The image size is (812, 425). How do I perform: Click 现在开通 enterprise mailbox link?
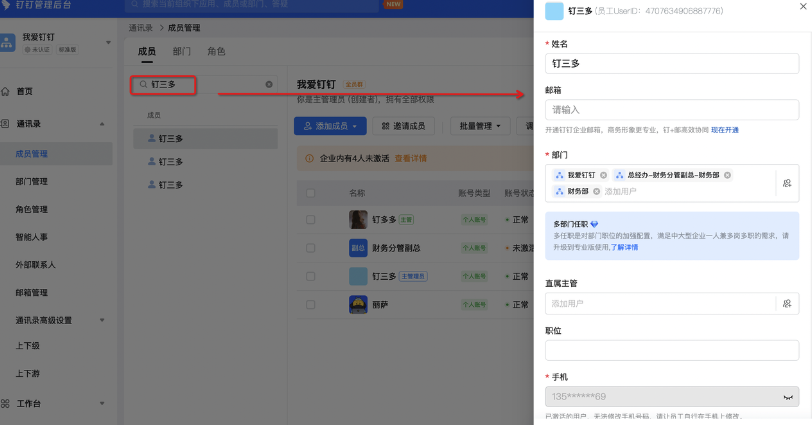(x=724, y=130)
